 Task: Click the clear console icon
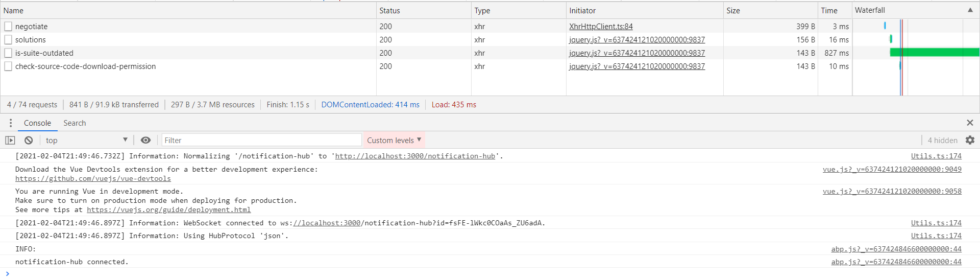pyautogui.click(x=29, y=140)
